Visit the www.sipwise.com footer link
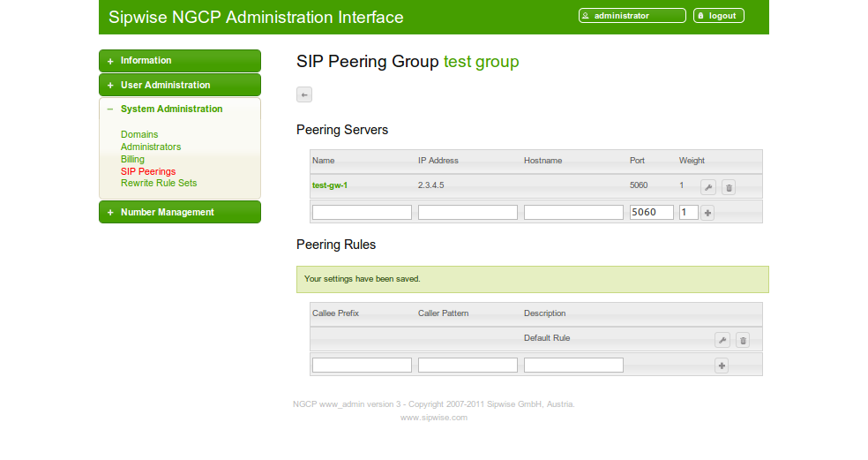The height and width of the screenshot is (460, 868). pos(434,418)
